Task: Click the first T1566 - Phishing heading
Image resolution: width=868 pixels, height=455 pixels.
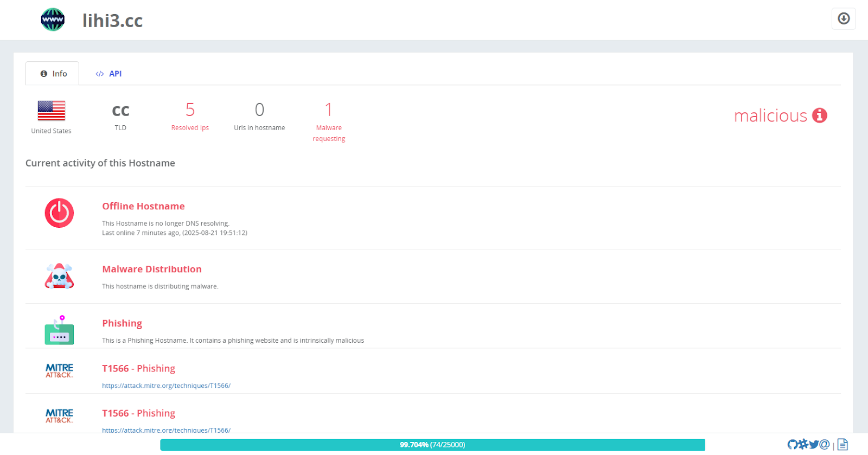Action: click(x=138, y=369)
